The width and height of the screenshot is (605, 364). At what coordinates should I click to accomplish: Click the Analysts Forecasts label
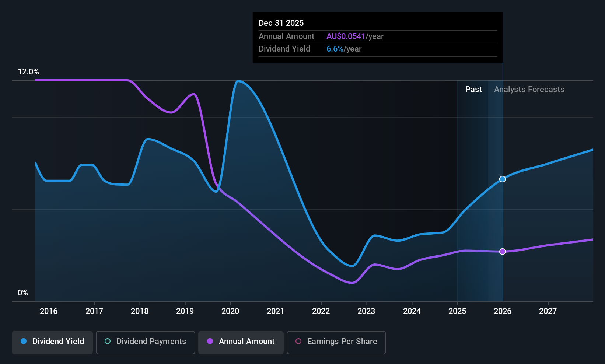click(x=529, y=90)
